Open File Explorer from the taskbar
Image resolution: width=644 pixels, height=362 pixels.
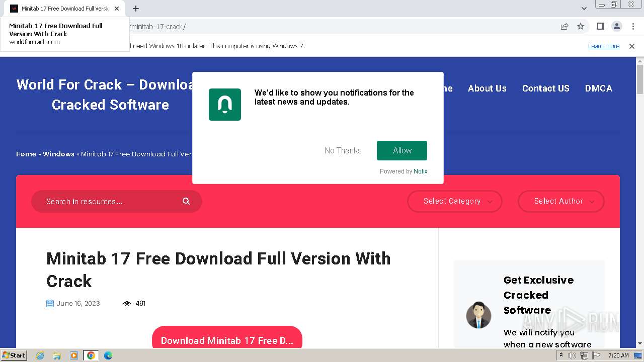pyautogui.click(x=57, y=355)
